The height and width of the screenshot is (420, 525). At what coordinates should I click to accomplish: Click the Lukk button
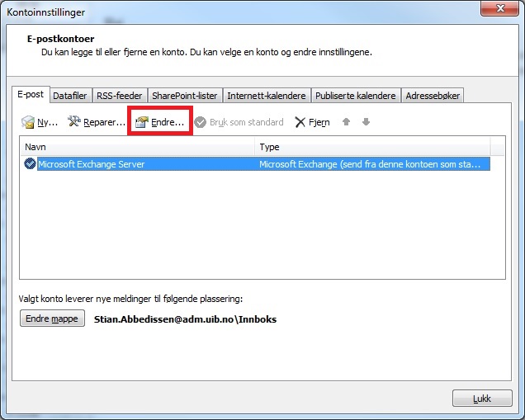pos(481,399)
